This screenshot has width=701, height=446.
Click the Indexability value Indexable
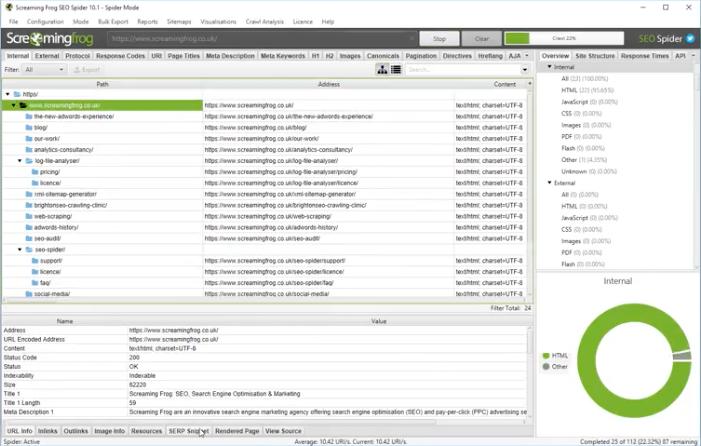(142, 375)
